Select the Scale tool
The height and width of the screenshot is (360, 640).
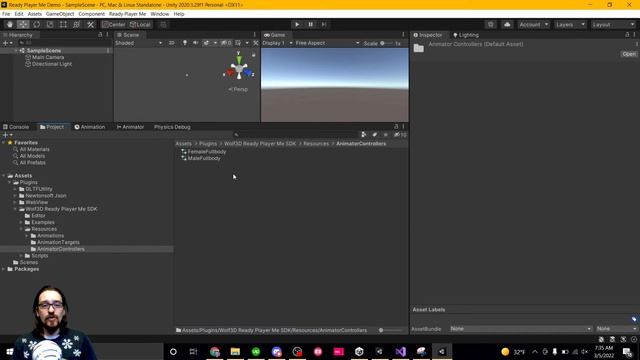point(50,24)
